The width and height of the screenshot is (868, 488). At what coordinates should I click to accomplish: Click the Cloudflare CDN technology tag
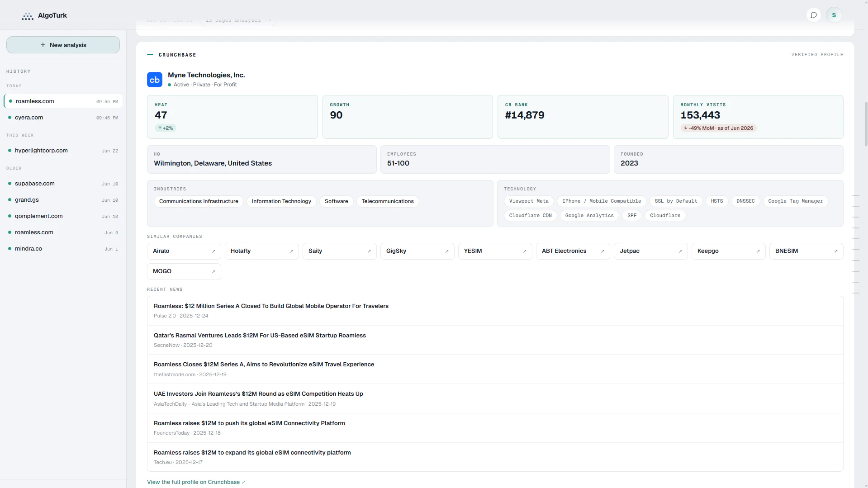click(531, 216)
